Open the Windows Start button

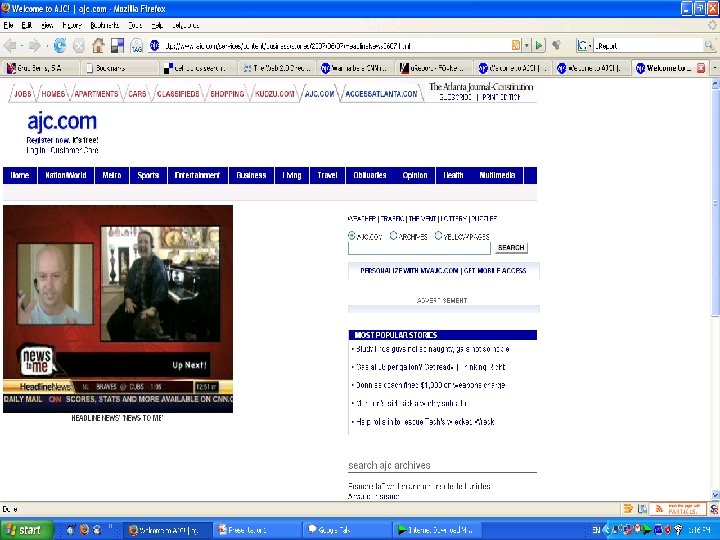(27, 530)
